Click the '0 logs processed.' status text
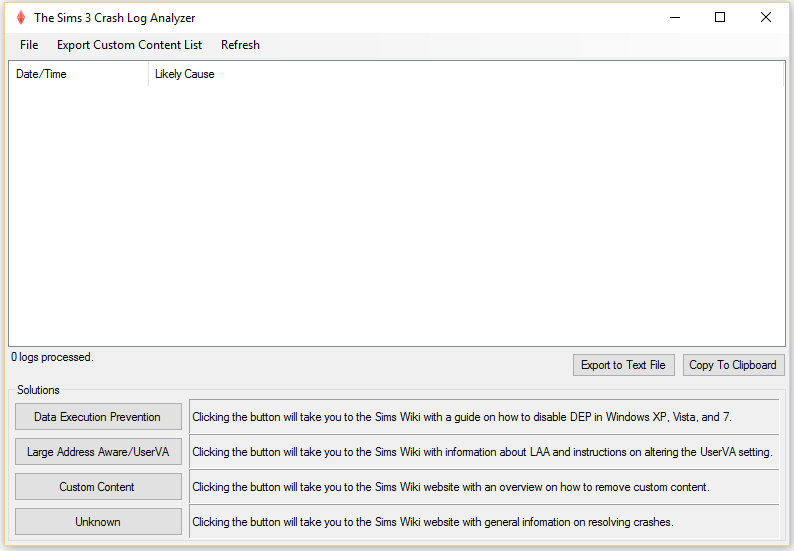Screen dimensions: 794x551 [x=52, y=357]
